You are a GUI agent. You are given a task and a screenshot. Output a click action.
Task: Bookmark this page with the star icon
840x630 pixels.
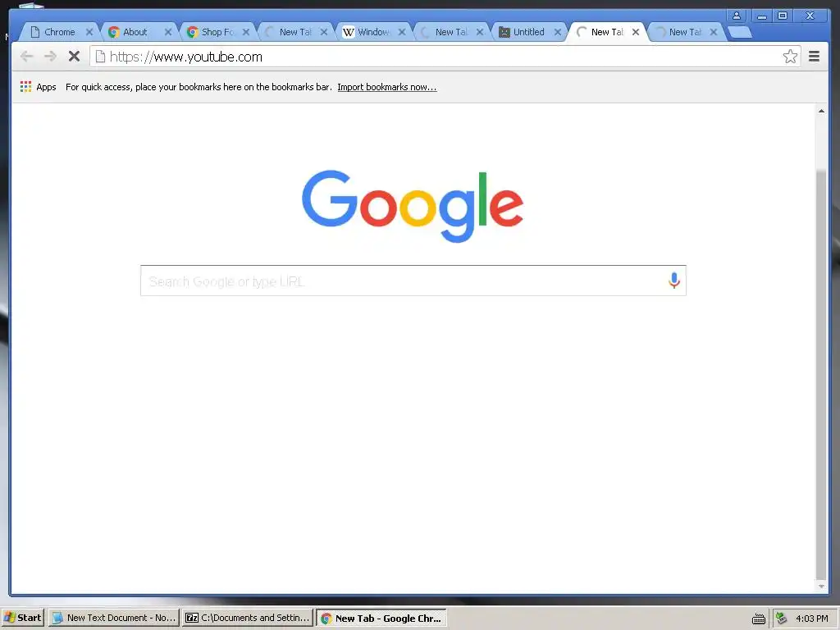tap(790, 57)
